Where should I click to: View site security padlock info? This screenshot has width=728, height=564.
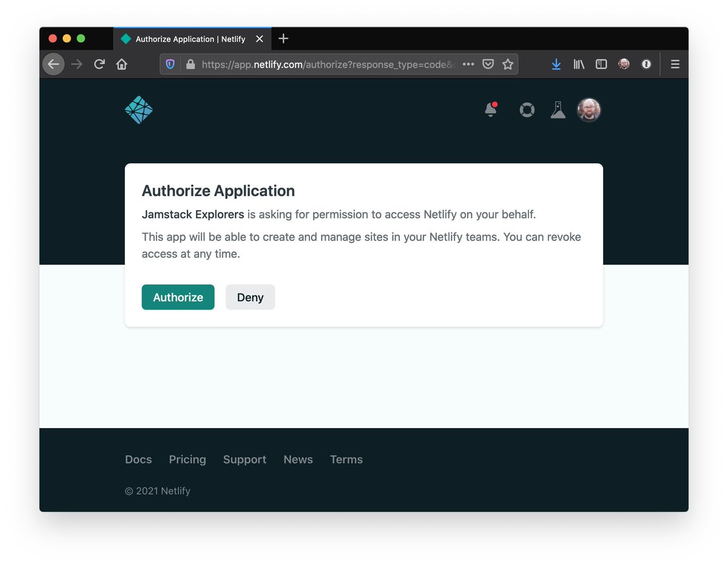[190, 64]
